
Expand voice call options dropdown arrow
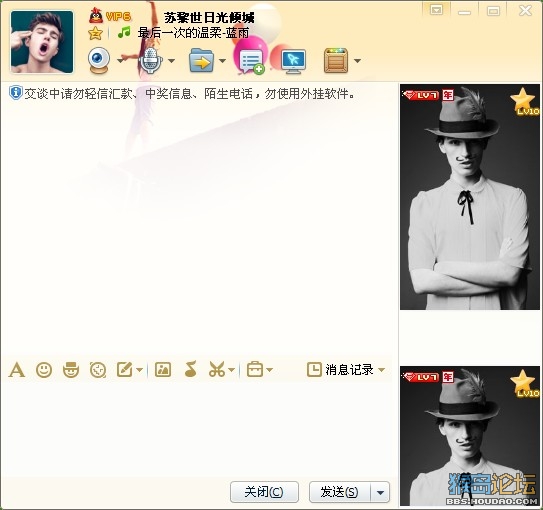pos(171,61)
